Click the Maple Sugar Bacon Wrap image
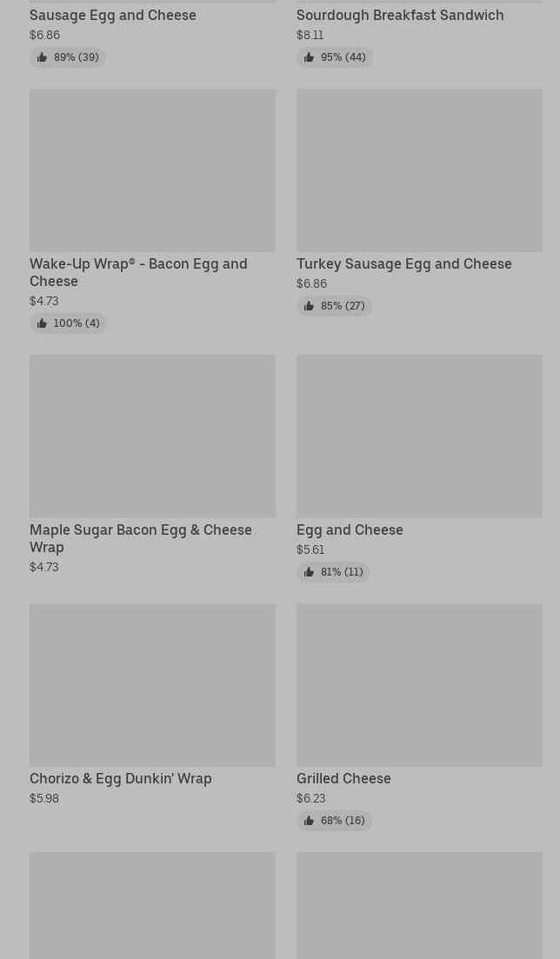Screen dimensions: 560x959 click(x=152, y=436)
